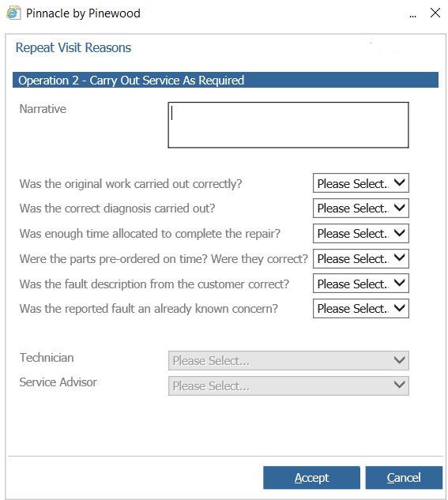Click the Accept button
Screen dimensions: 448x500
[311, 478]
